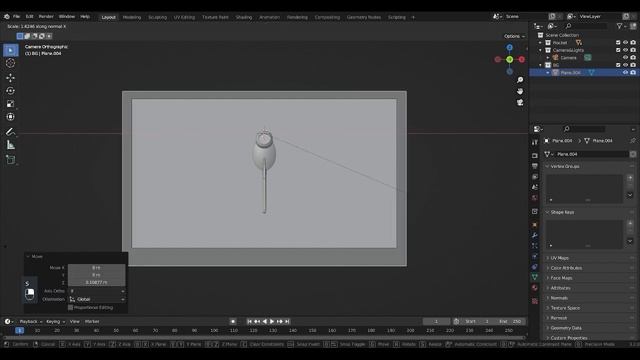This screenshot has width=640, height=360.
Task: Click the timeline Marker menu
Action: point(92,322)
